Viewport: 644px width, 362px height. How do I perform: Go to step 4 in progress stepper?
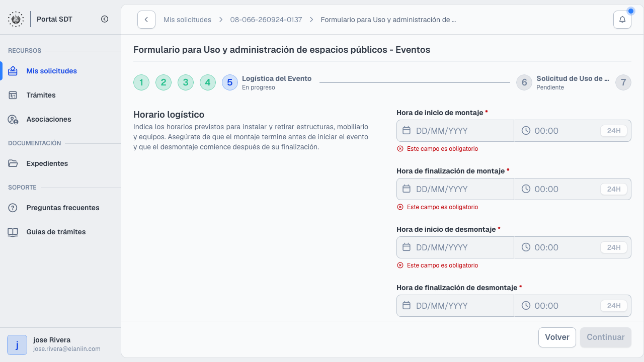(x=208, y=82)
